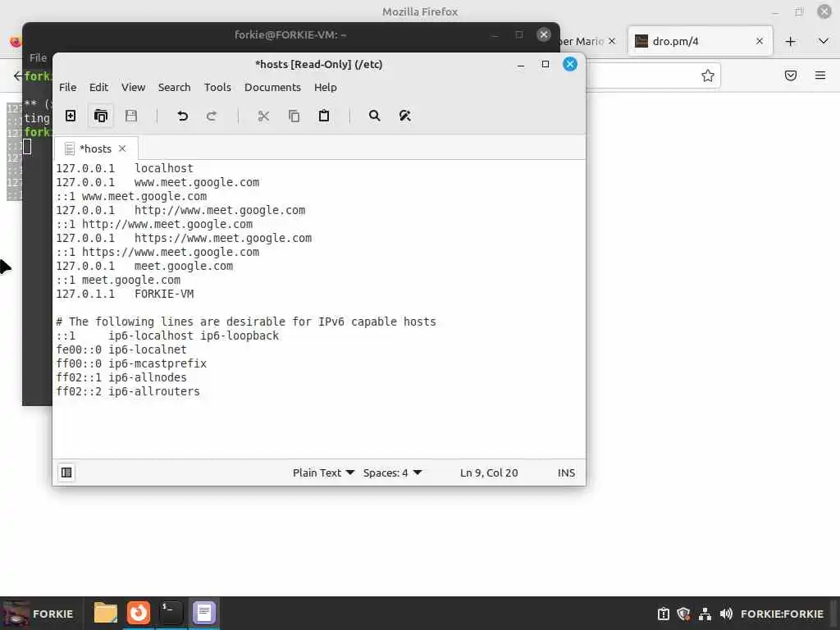Cut selected text with scissors icon

point(263,116)
